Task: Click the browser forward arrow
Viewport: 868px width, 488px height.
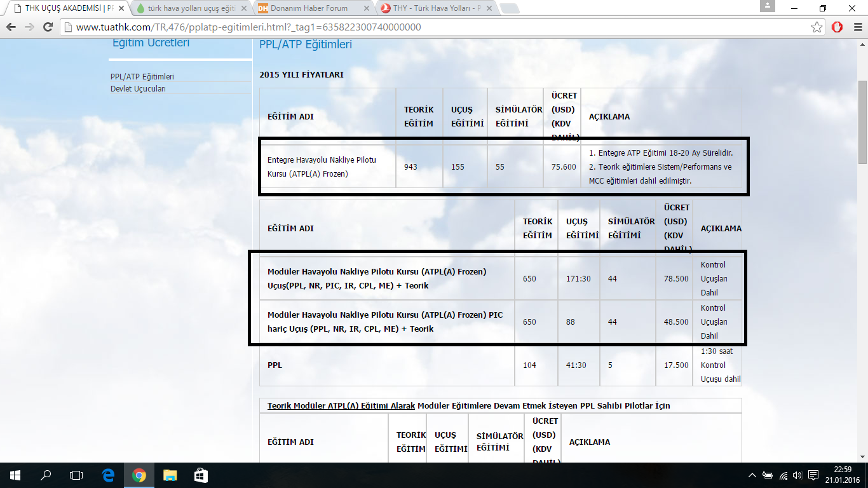Action: 29,28
